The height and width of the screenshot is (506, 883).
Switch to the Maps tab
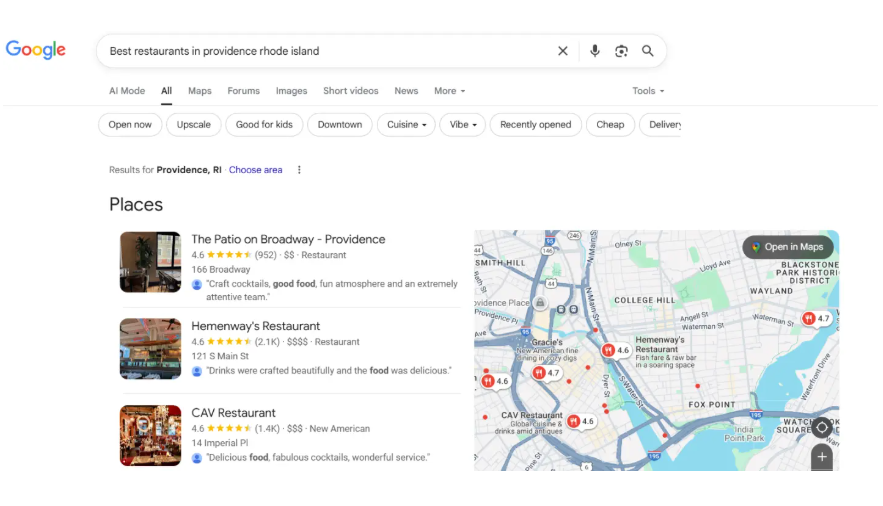pyautogui.click(x=199, y=91)
